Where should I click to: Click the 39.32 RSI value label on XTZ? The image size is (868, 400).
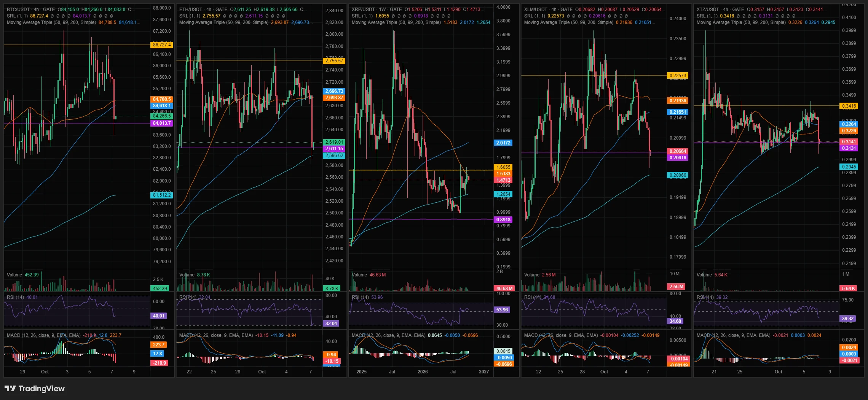(848, 319)
